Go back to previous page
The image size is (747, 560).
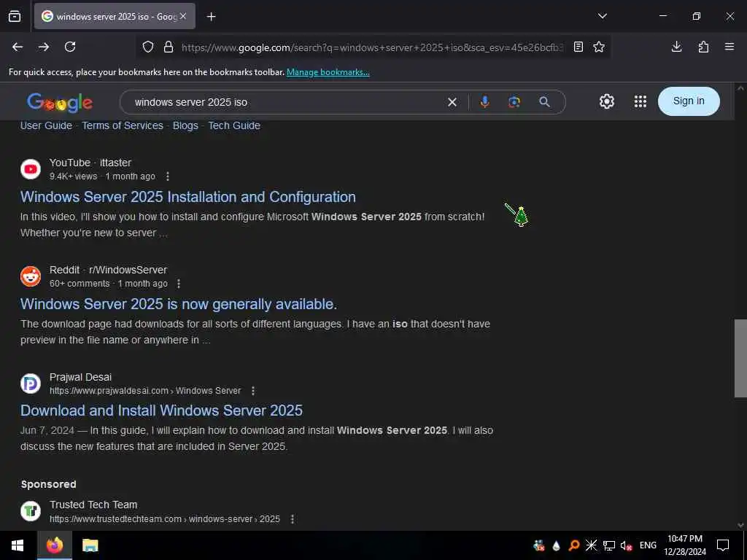18,47
